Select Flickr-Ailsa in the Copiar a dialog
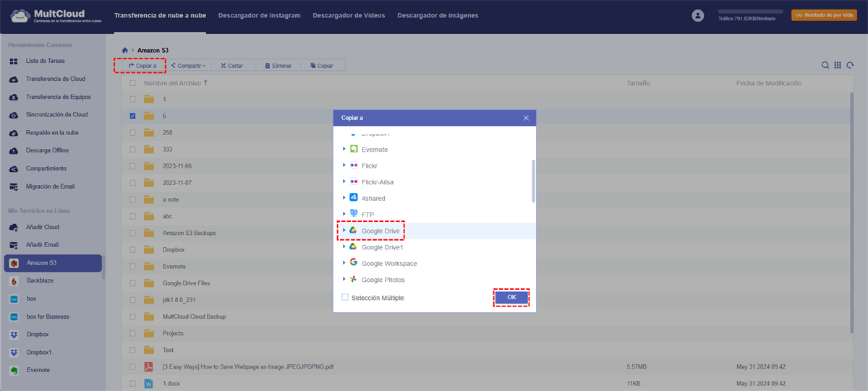The image size is (868, 391). 378,182
